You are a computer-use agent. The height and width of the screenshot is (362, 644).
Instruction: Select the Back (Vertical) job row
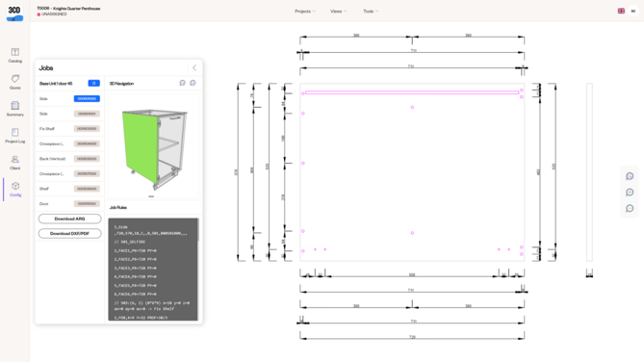69,159
